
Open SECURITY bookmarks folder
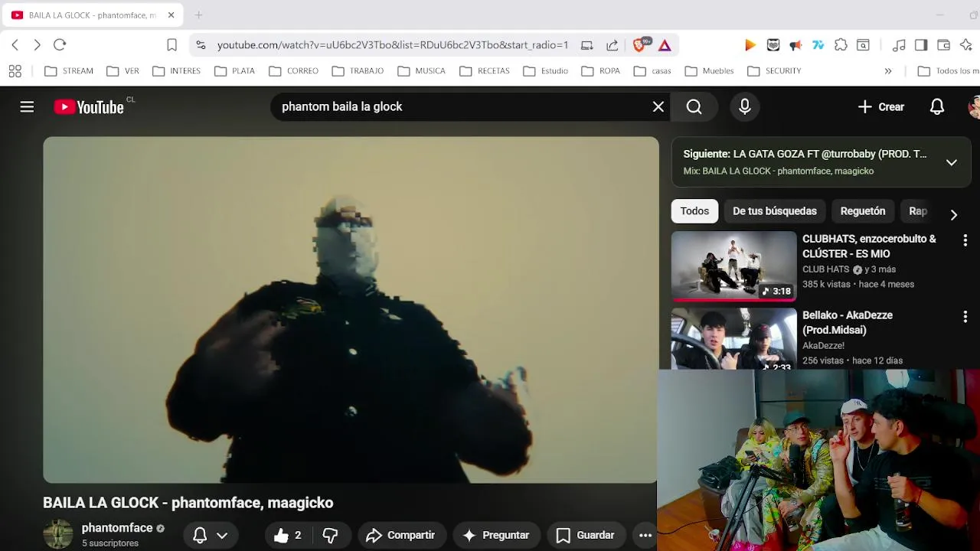click(x=774, y=71)
